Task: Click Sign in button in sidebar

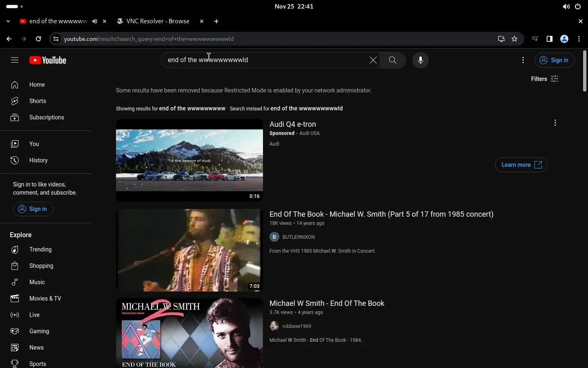Action: tap(33, 209)
